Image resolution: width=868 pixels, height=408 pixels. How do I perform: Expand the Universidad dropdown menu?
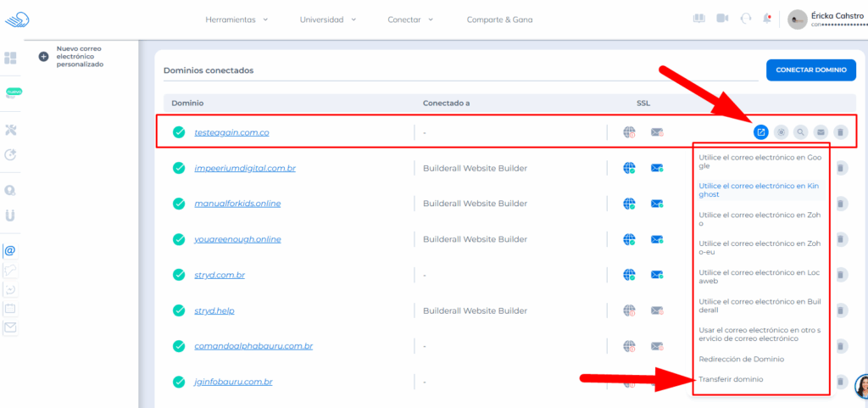(327, 20)
